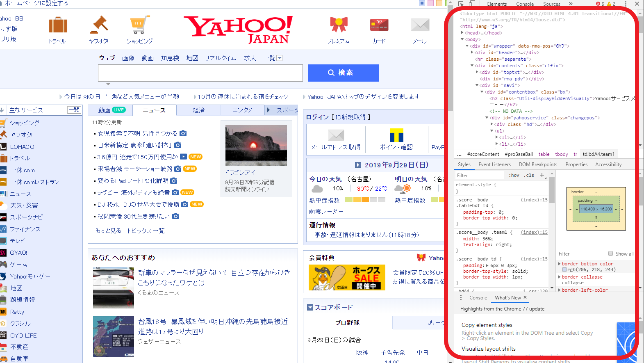Select the エンタメ news tab
644x363 pixels.
(x=242, y=110)
